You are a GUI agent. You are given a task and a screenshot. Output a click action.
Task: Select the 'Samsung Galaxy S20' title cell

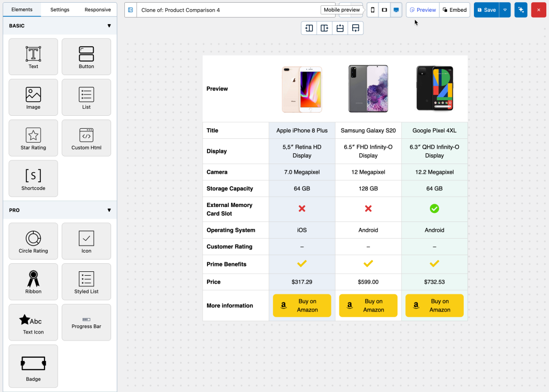[x=368, y=131]
